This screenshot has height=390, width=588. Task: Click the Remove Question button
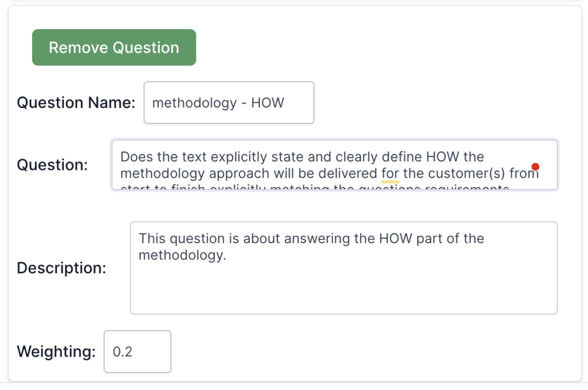pos(114,48)
